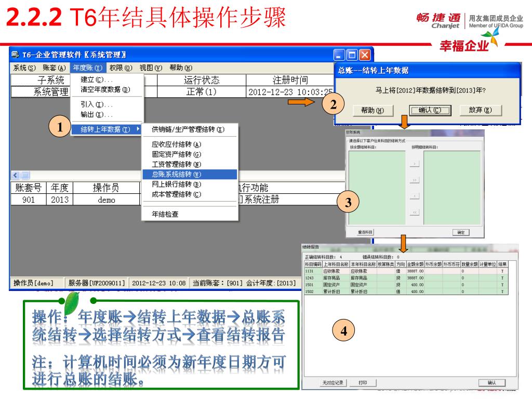The image size is (532, 399).
Task: Minimize the T6 系统管理 window
Action: tap(339, 55)
